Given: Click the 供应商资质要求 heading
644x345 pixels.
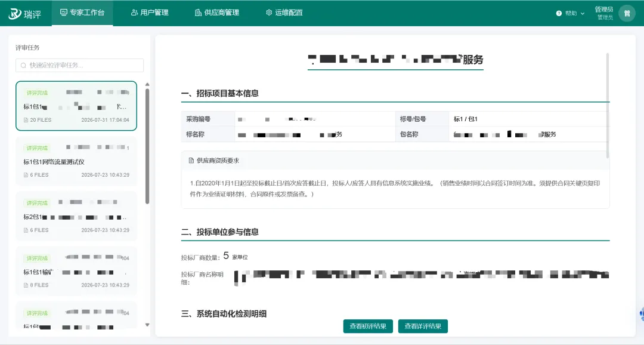Looking at the screenshot, I should coord(218,161).
